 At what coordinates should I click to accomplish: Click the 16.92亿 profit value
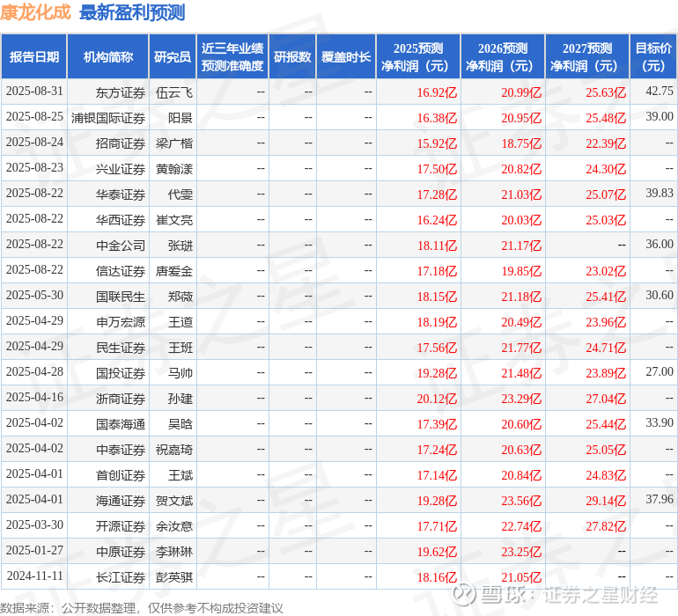pos(437,92)
